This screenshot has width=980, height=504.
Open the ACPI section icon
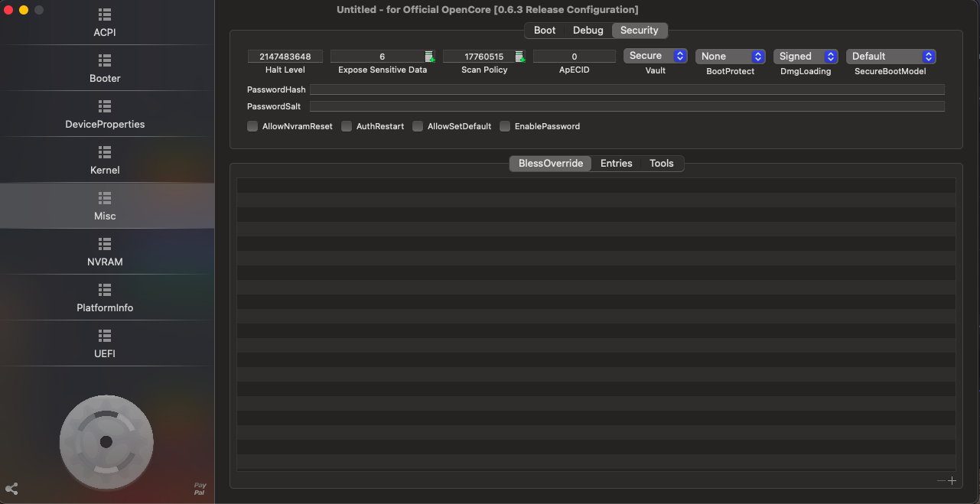point(105,15)
